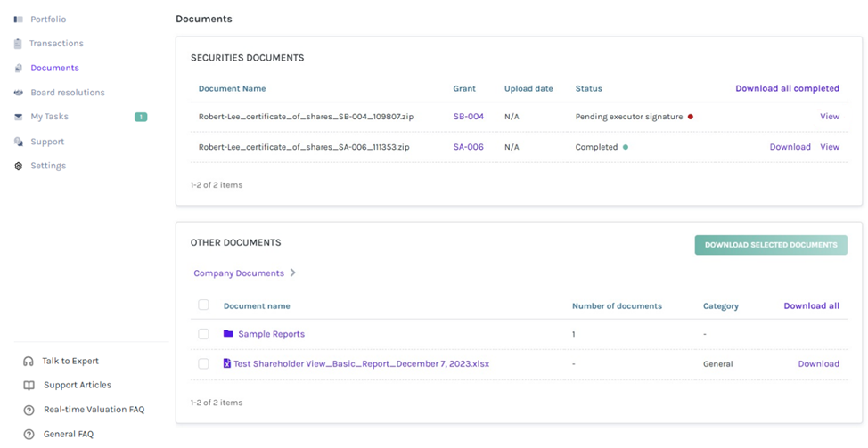
Task: Open the SB-004 grant link
Action: pyautogui.click(x=468, y=117)
